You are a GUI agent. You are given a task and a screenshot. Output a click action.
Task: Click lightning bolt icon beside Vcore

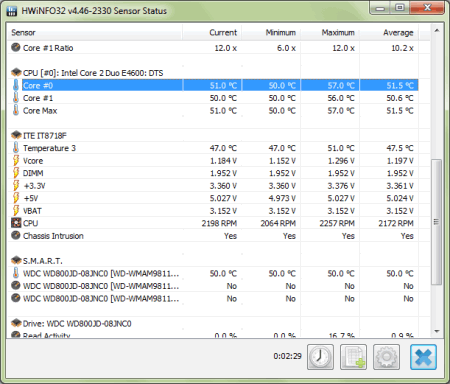[16, 160]
